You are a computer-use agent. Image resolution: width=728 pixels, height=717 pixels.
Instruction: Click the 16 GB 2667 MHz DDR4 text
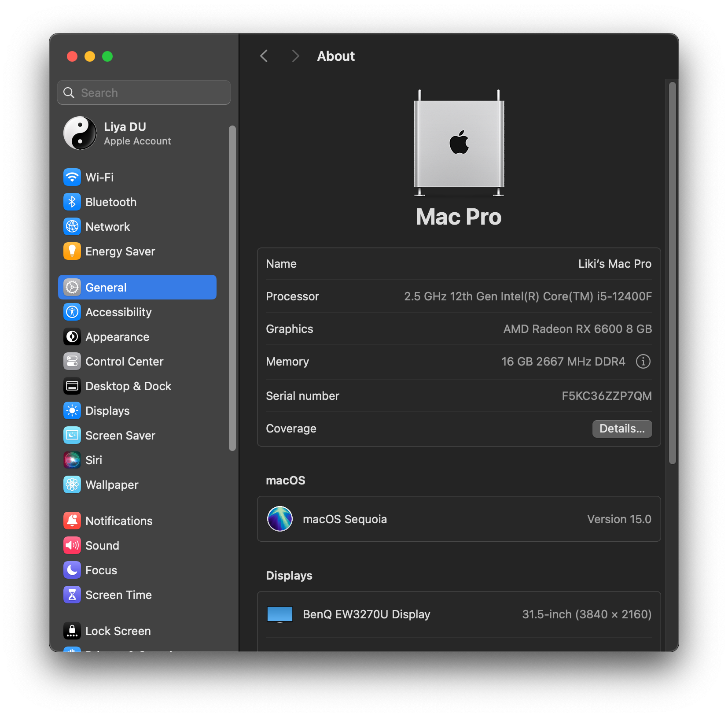click(x=563, y=362)
